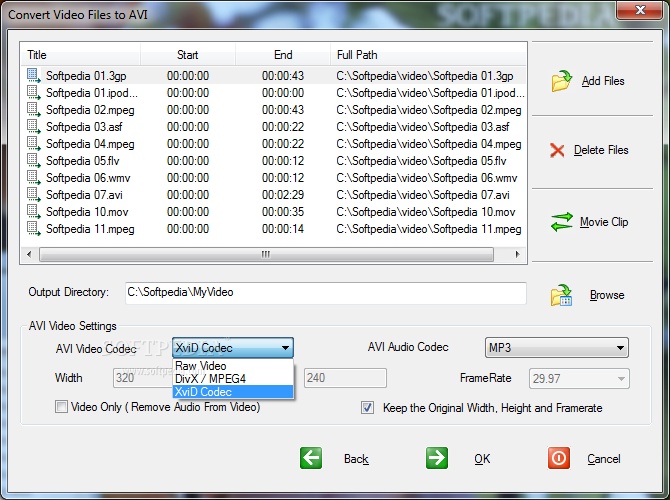This screenshot has width=670, height=500.
Task: Click the file list scroll left arrow
Action: click(x=29, y=255)
